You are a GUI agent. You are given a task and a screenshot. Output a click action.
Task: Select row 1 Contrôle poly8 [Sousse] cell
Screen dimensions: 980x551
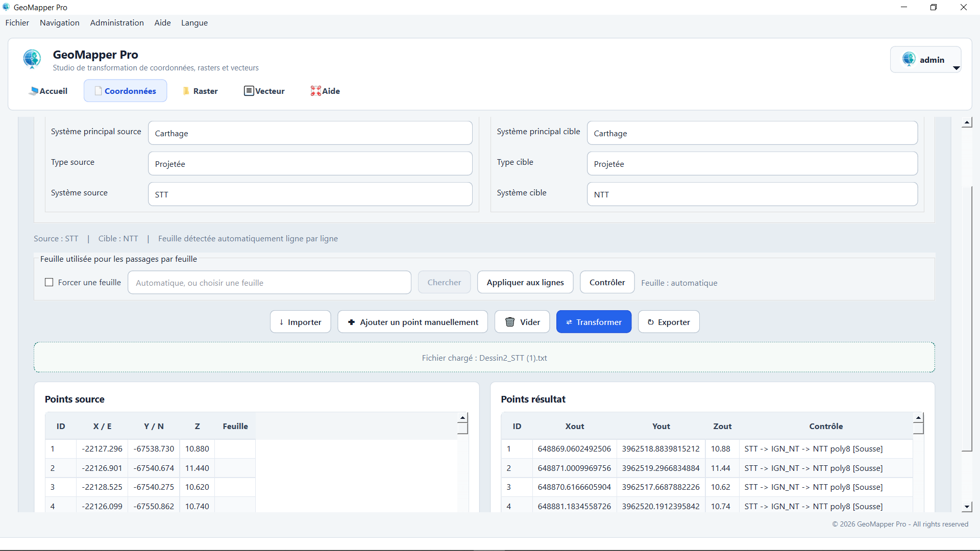(826, 449)
